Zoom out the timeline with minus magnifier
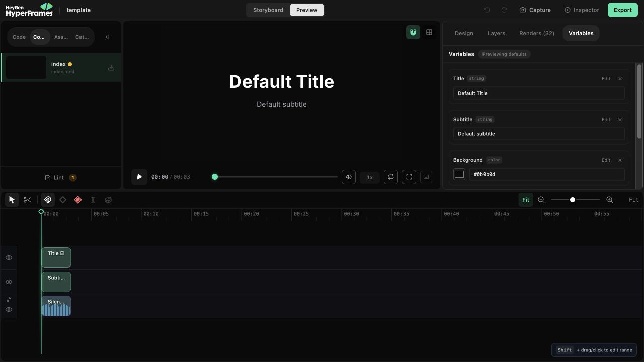The width and height of the screenshot is (644, 362). point(541,200)
